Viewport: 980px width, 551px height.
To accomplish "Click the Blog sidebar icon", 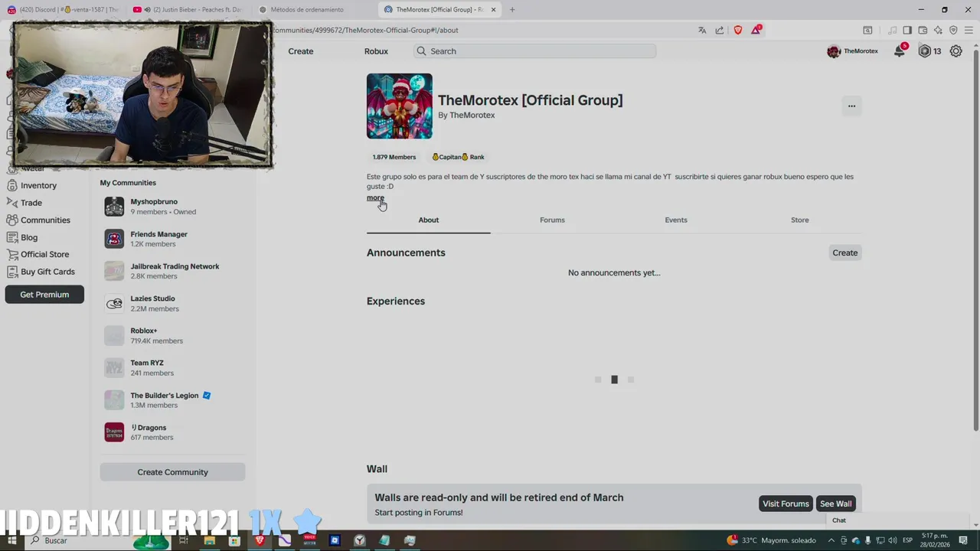I will [12, 237].
